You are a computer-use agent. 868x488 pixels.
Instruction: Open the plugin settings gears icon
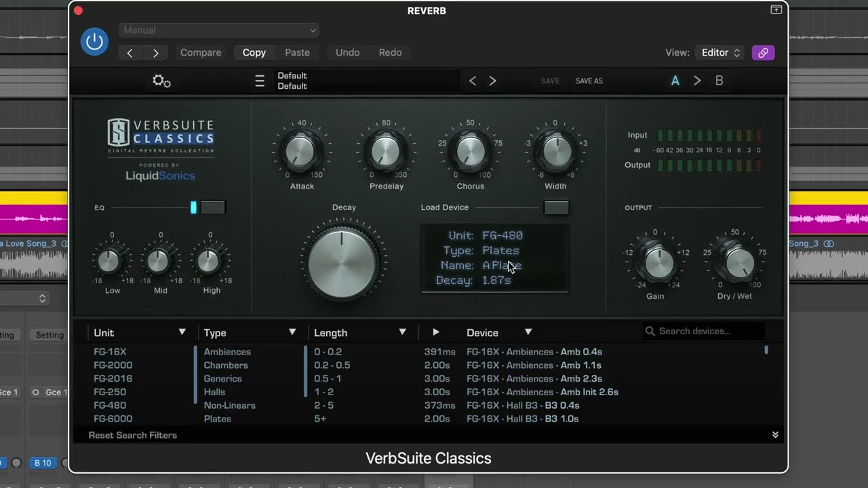point(161,81)
